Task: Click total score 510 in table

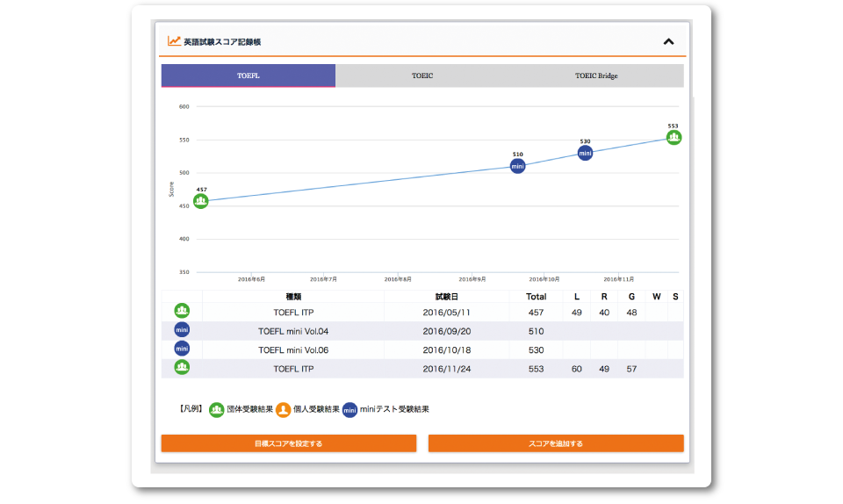Action: pos(536,331)
